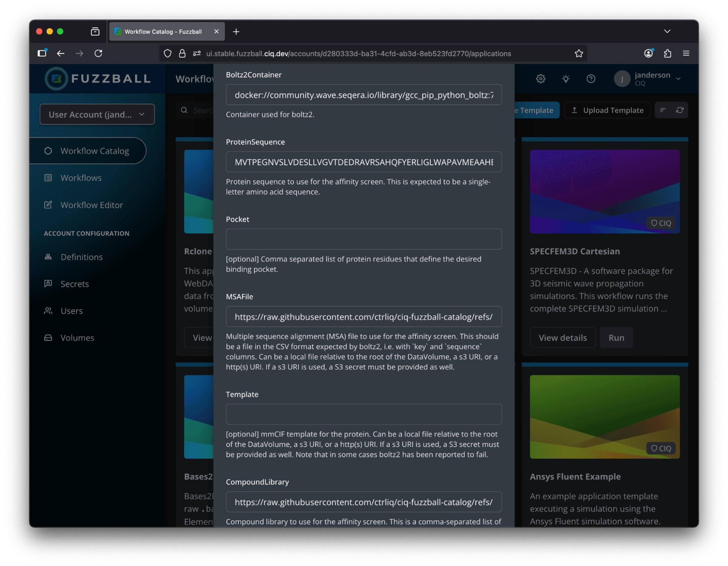Expand the janderson account menu chevron
This screenshot has height=566, width=728.
(x=678, y=79)
